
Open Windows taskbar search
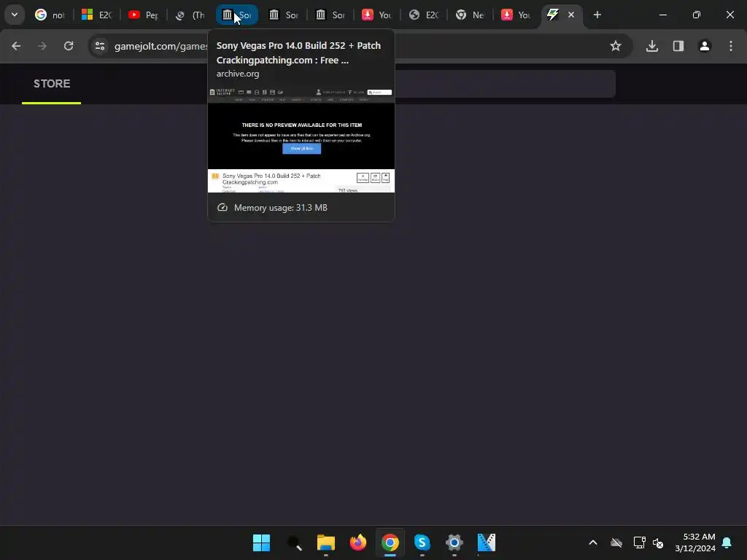tap(294, 542)
